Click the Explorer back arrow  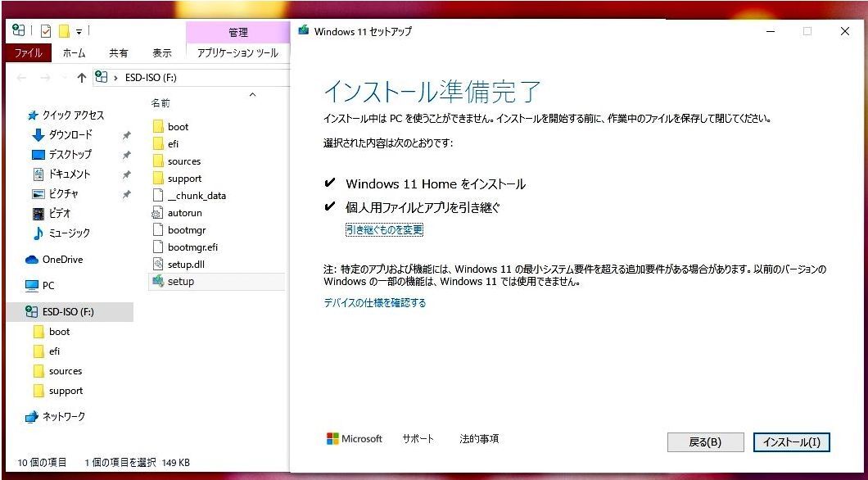point(21,78)
